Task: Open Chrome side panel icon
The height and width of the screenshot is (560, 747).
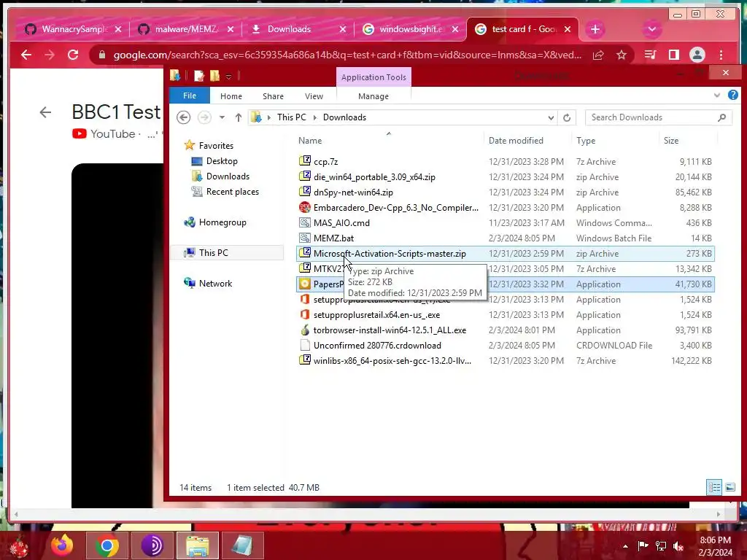Action: [673, 55]
